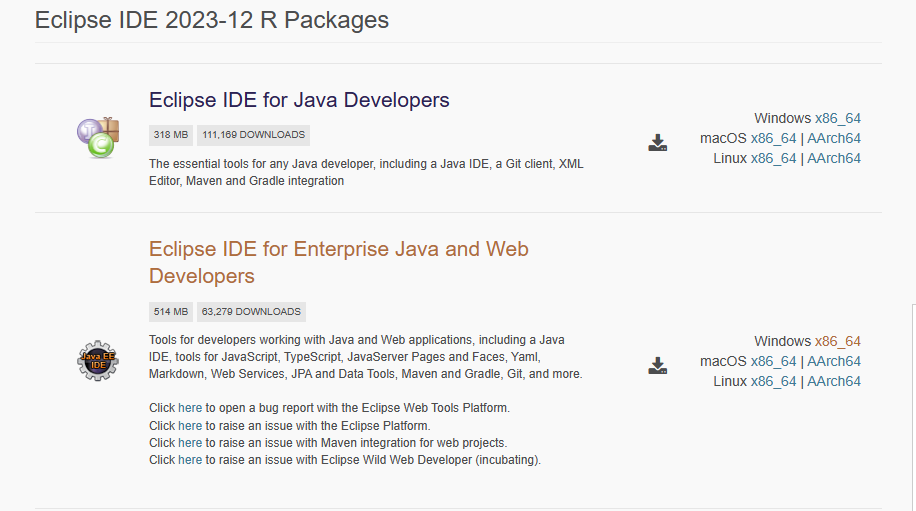Select macOS x86_64 for Enterprise Java package

773,361
